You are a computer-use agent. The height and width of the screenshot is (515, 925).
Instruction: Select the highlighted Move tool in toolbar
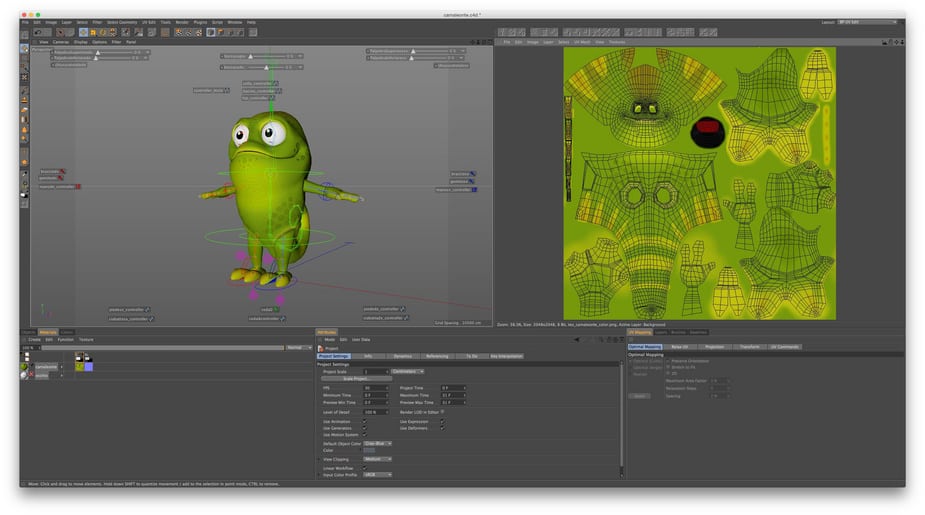[83, 32]
